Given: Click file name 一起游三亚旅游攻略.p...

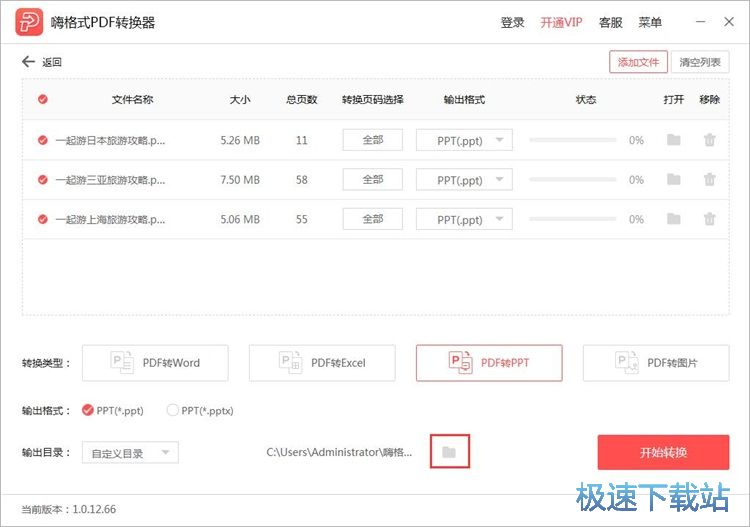Looking at the screenshot, I should [x=110, y=180].
